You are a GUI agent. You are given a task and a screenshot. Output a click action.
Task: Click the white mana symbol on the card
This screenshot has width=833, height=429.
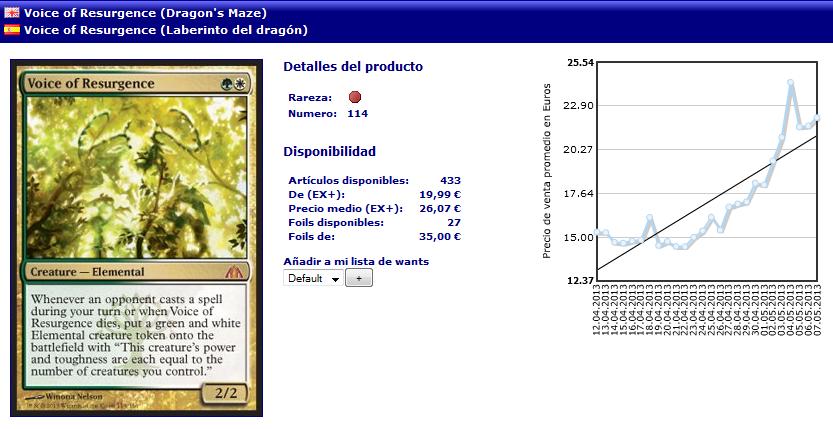(240, 84)
